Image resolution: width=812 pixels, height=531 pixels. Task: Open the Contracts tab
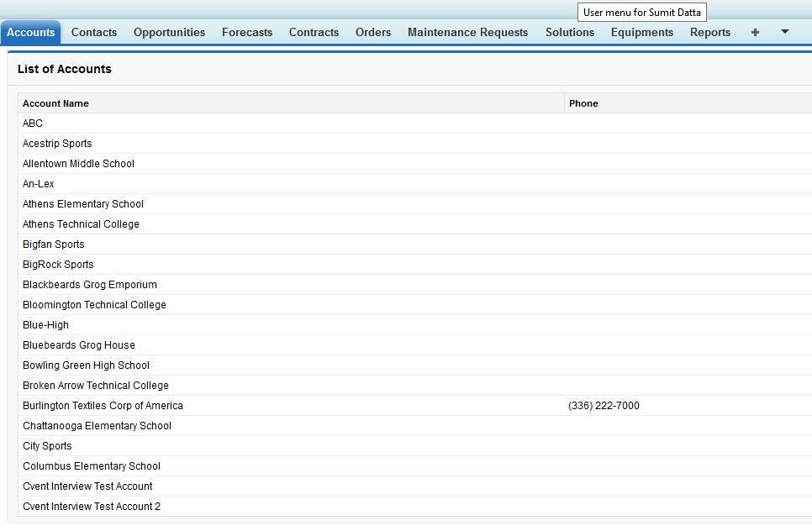314,32
